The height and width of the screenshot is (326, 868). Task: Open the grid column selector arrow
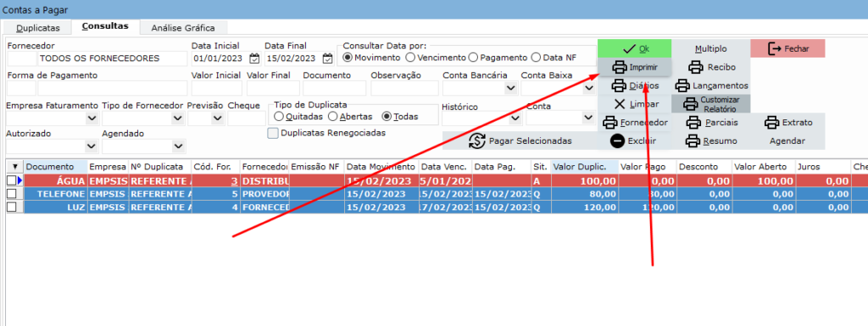(x=15, y=166)
